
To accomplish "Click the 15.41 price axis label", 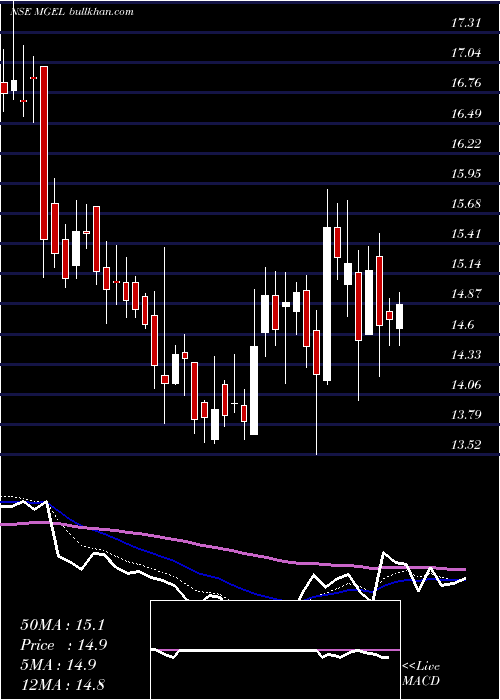I will (x=466, y=233).
